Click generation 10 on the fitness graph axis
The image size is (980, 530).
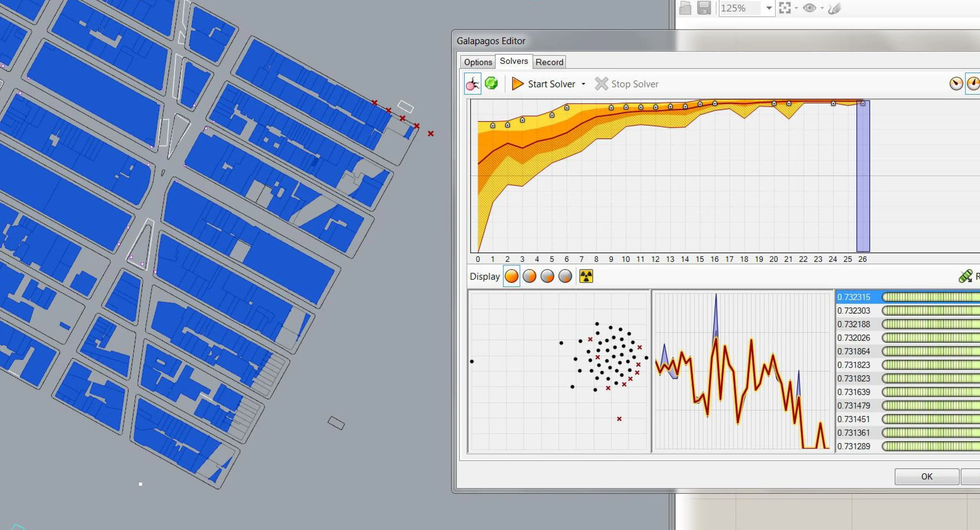click(x=626, y=259)
